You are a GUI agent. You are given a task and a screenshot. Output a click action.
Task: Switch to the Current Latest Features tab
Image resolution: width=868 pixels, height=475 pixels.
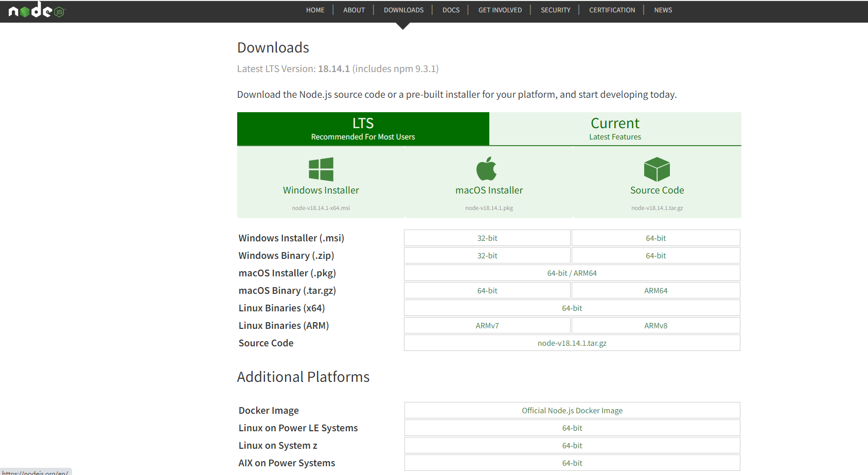click(x=615, y=129)
